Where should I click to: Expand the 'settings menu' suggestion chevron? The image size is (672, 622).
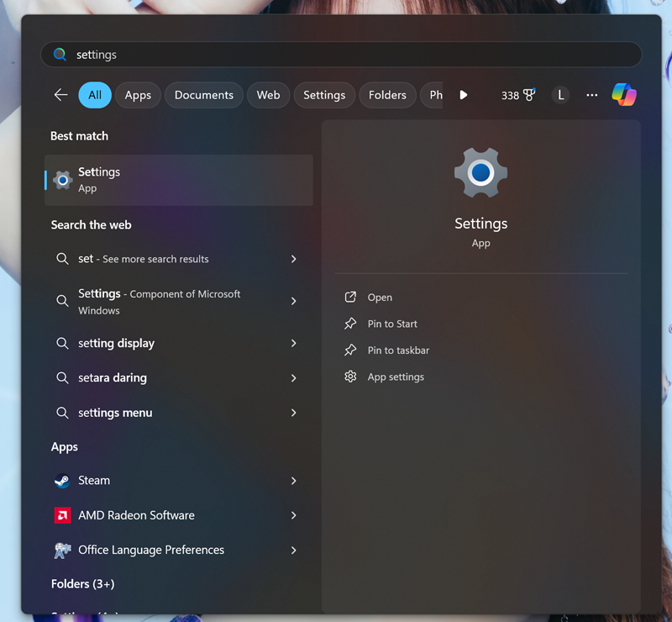[x=293, y=413]
